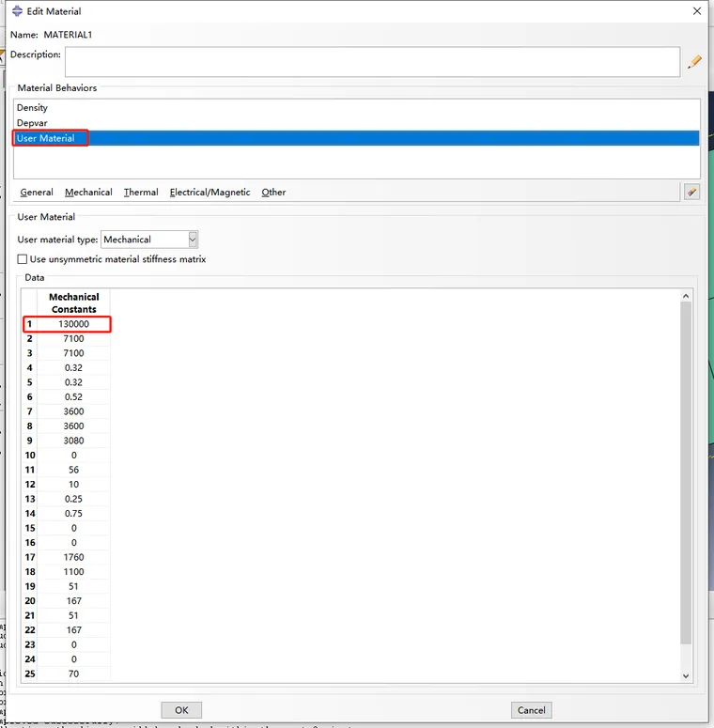Open the Other menu
714x728 pixels.
[273, 193]
